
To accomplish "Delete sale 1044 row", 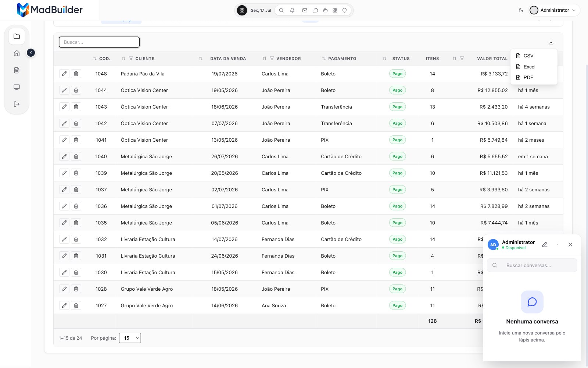I will click(76, 90).
